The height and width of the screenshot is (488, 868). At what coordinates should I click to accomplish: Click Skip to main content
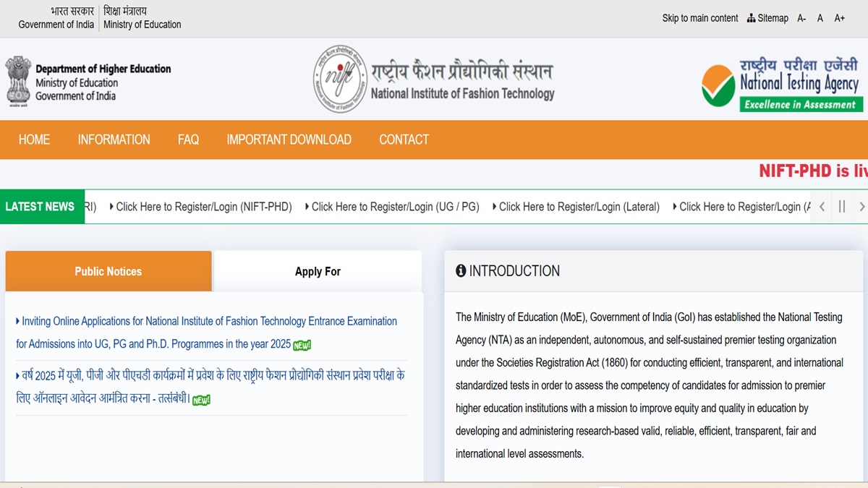[x=700, y=18]
